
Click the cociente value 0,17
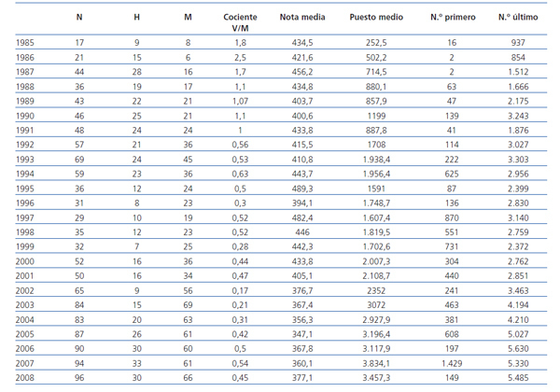(x=240, y=293)
